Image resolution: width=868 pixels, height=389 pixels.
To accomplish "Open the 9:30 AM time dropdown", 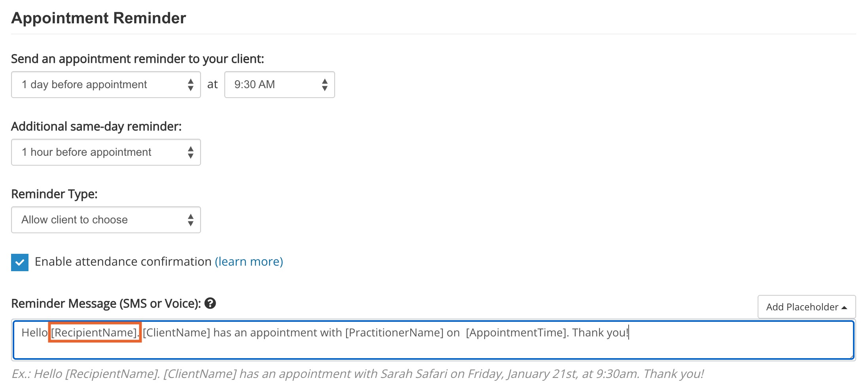I will 280,85.
